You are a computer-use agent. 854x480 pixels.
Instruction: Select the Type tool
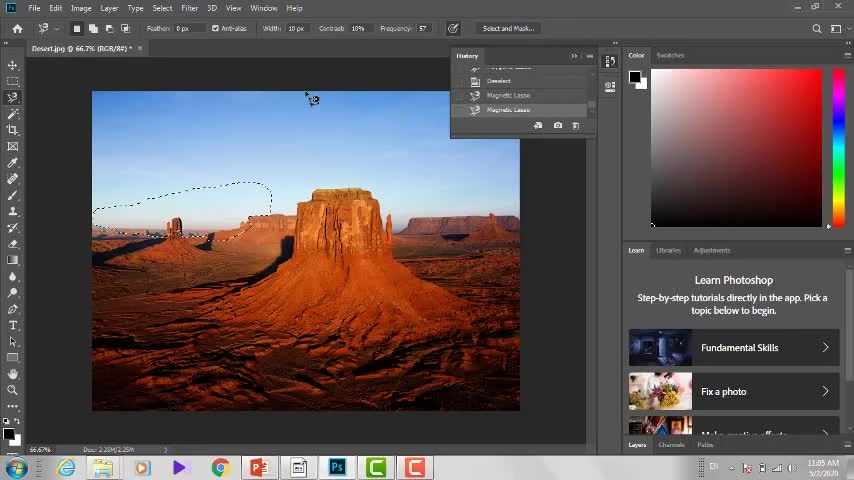[13, 325]
